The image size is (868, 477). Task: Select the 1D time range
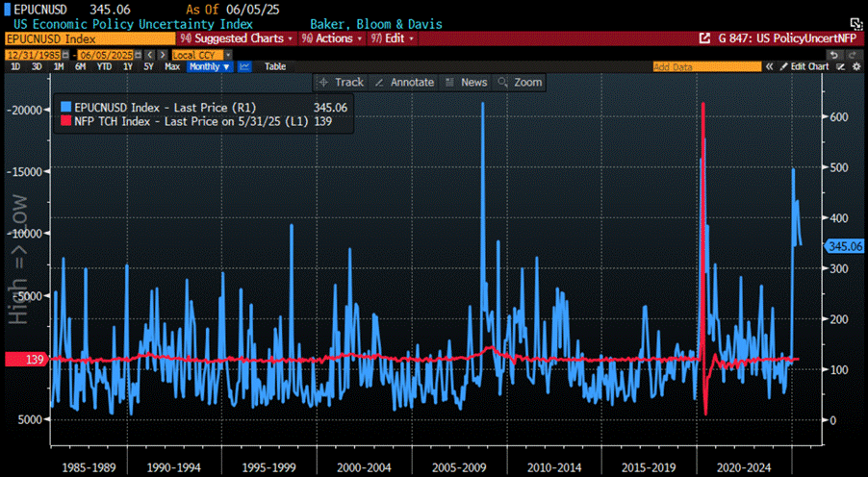15,66
